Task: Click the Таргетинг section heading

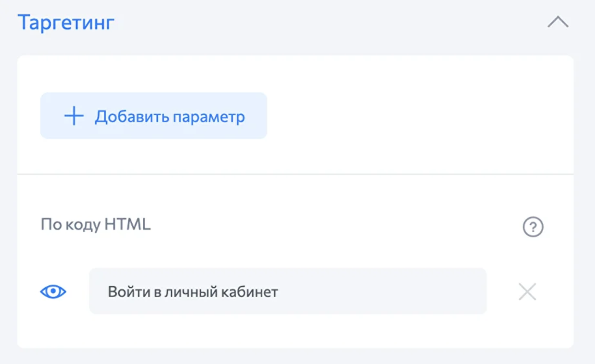Action: pyautogui.click(x=66, y=23)
